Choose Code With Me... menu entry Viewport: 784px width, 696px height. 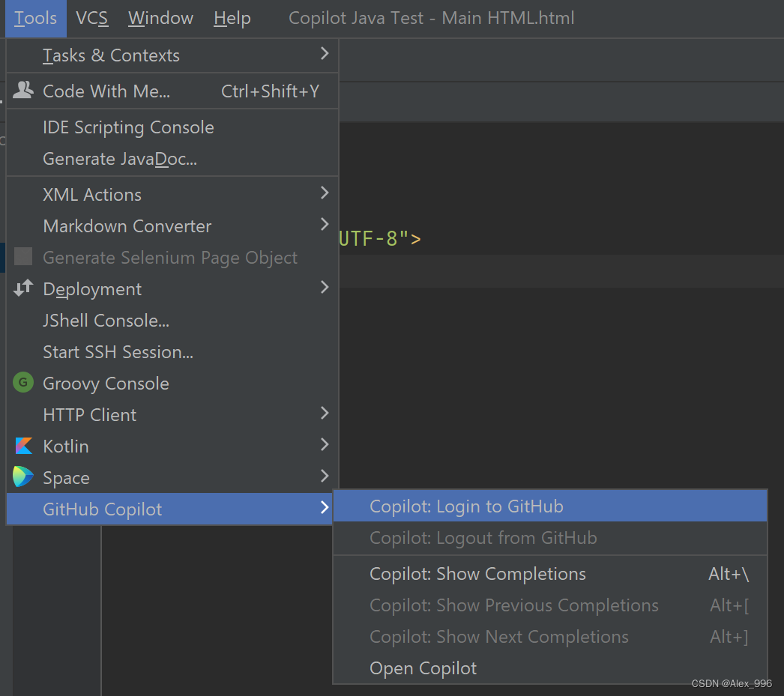click(172, 91)
